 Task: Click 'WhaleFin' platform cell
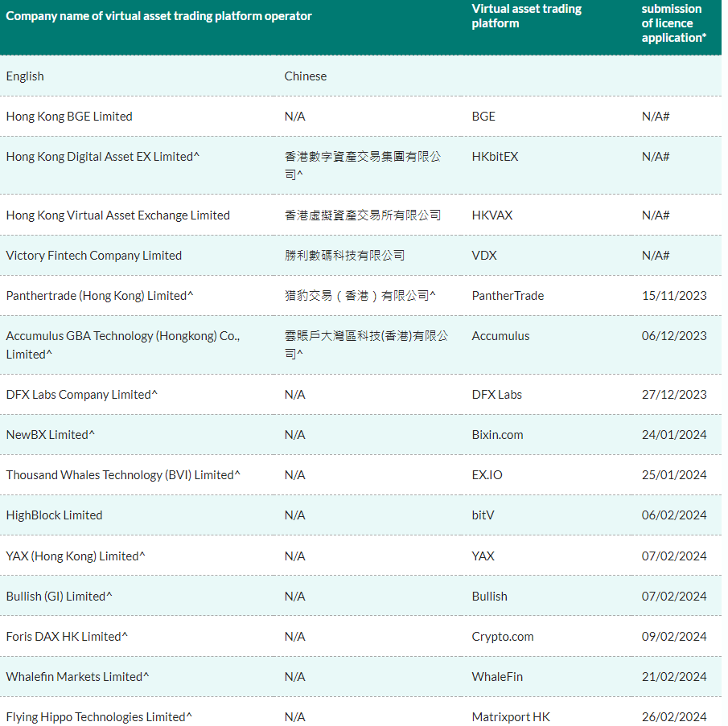(497, 677)
